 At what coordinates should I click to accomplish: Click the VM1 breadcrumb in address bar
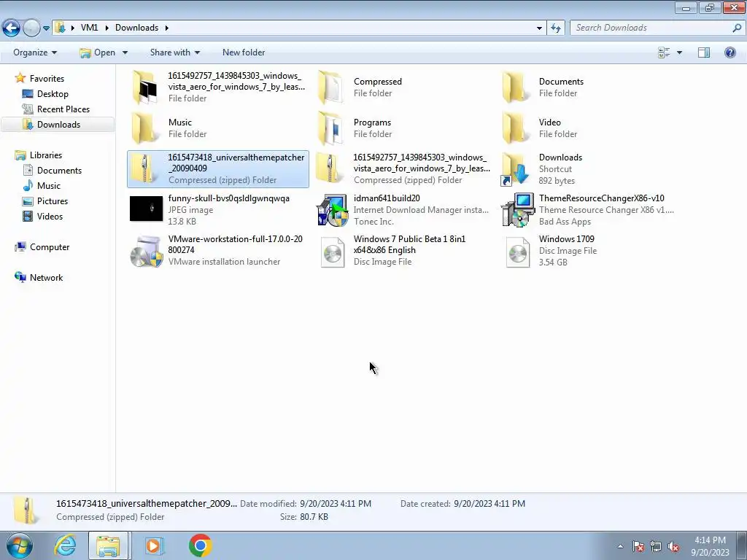(89, 28)
